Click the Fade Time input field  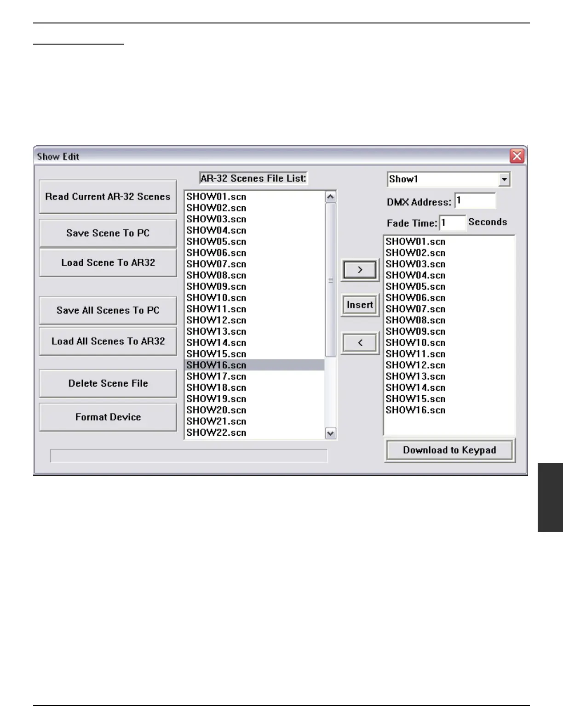(452, 223)
